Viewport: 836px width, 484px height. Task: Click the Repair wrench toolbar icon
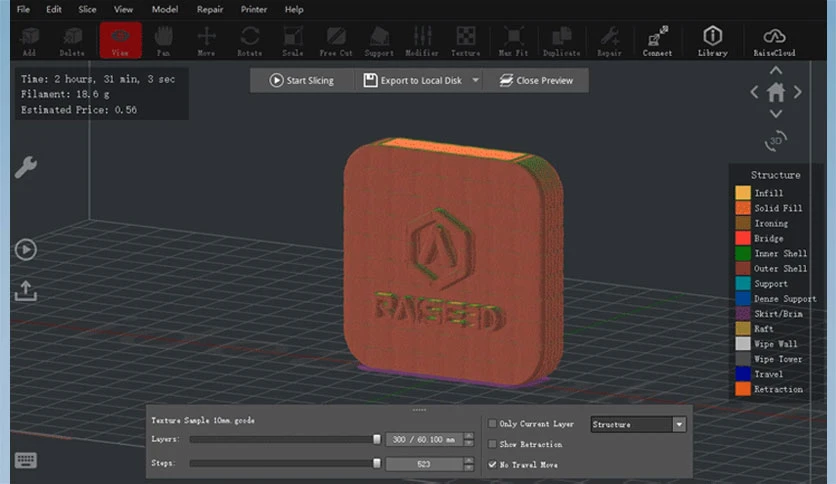click(609, 41)
